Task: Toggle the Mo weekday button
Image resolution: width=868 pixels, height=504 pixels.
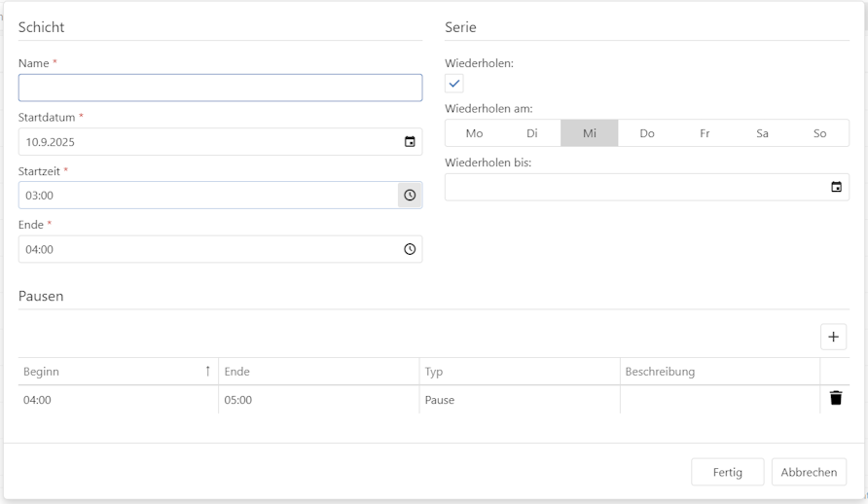Action: [x=474, y=133]
